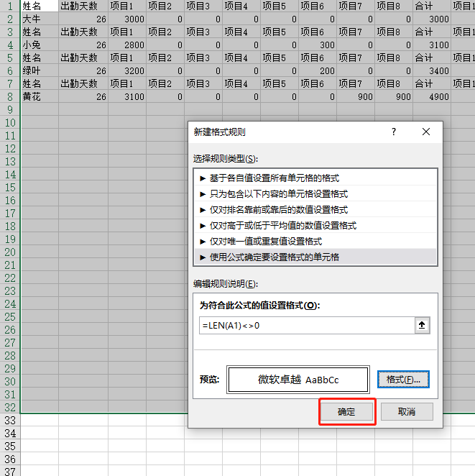Click the 姓名 cell in row 1
Screen dimensions: 475x476
pyautogui.click(x=40, y=6)
